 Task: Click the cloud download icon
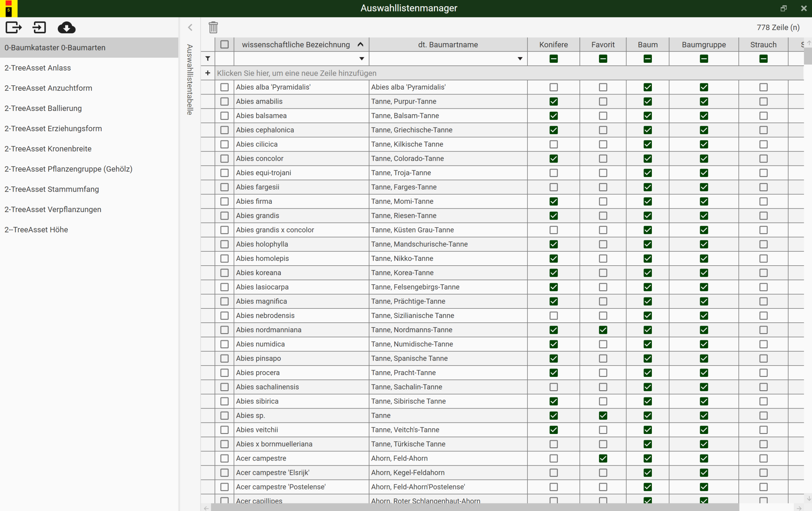tap(66, 27)
